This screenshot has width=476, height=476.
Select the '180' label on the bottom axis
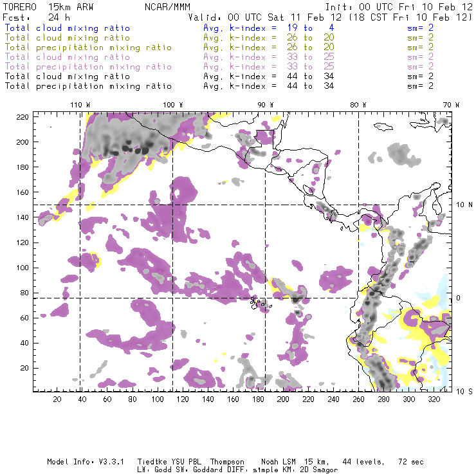tap(258, 399)
